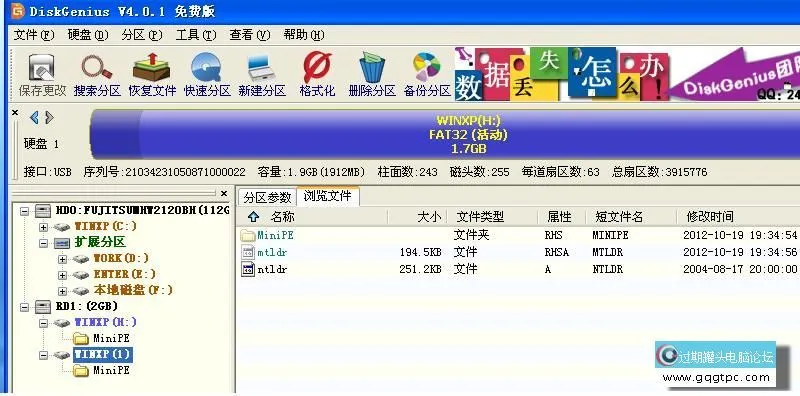Select WINXP (H:) label in tree
The width and height of the screenshot is (800, 396).
pos(106,323)
